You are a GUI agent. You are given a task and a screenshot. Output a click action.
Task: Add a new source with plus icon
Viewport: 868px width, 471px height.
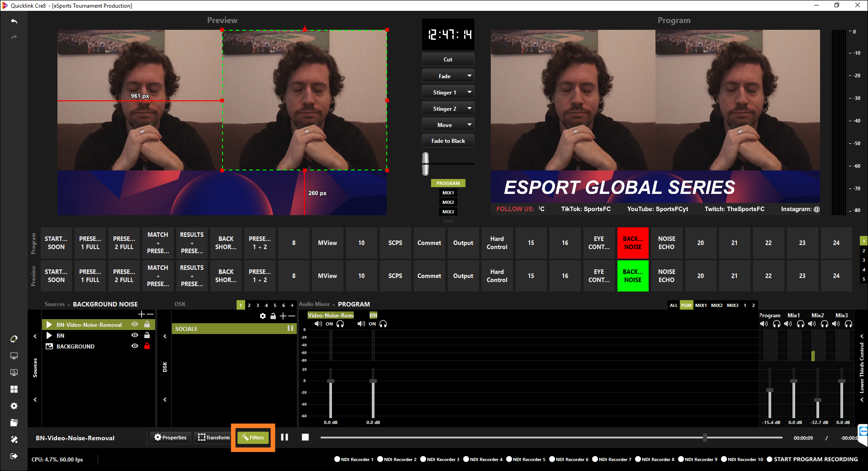[142, 314]
